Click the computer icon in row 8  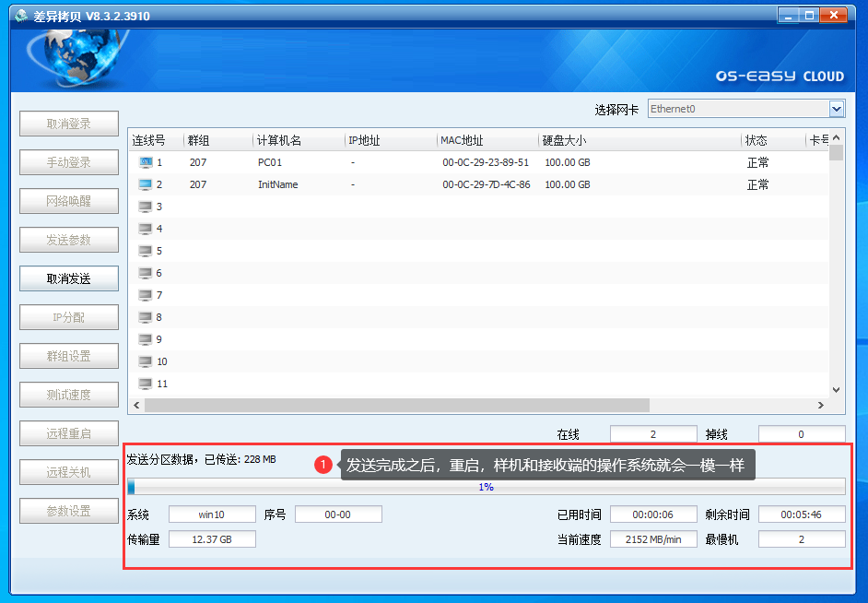[146, 317]
